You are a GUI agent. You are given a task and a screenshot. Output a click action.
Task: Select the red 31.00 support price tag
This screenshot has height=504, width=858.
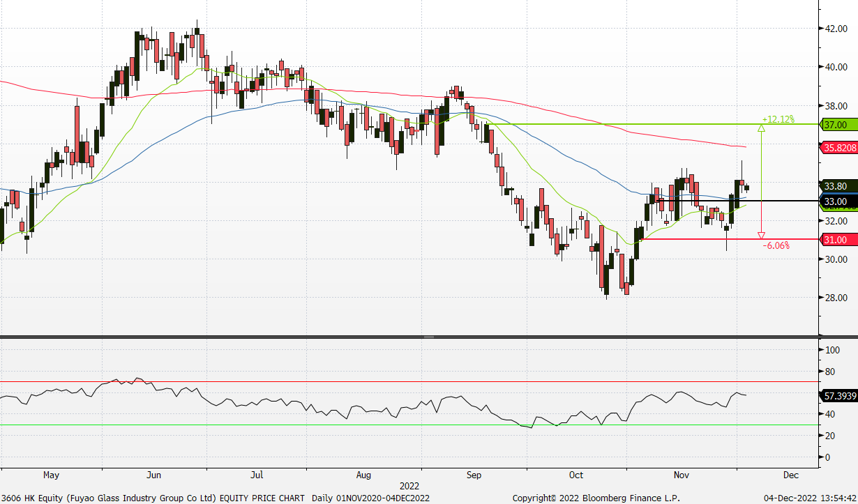(x=836, y=239)
